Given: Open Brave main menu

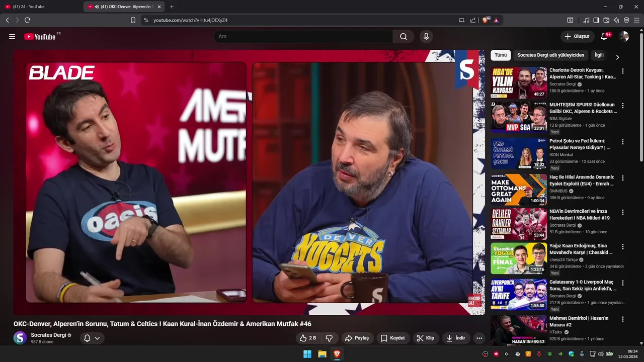Looking at the screenshot, I should [636, 20].
